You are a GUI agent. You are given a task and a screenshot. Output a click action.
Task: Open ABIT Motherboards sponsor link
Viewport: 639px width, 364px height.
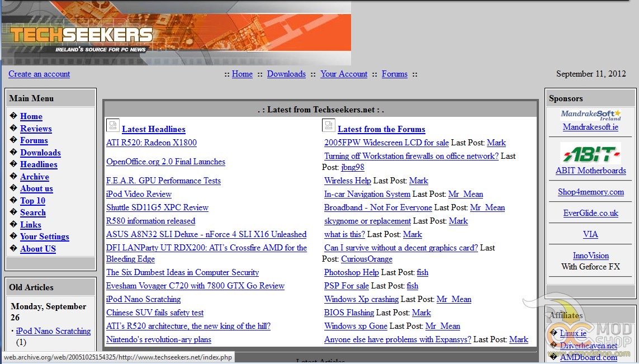click(x=590, y=171)
